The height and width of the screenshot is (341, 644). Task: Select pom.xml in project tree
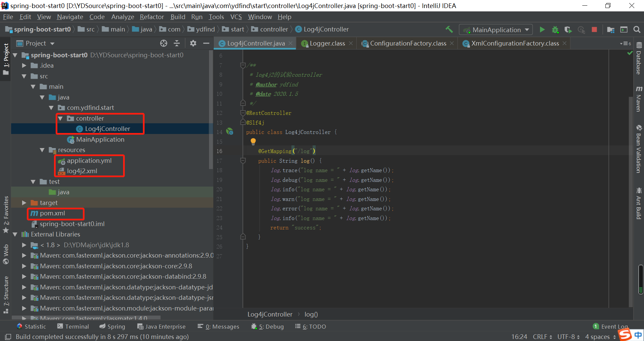pyautogui.click(x=52, y=213)
